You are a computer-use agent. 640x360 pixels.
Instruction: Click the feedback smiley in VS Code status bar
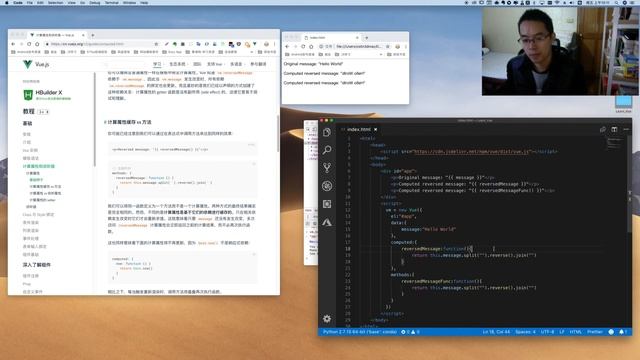click(611, 332)
